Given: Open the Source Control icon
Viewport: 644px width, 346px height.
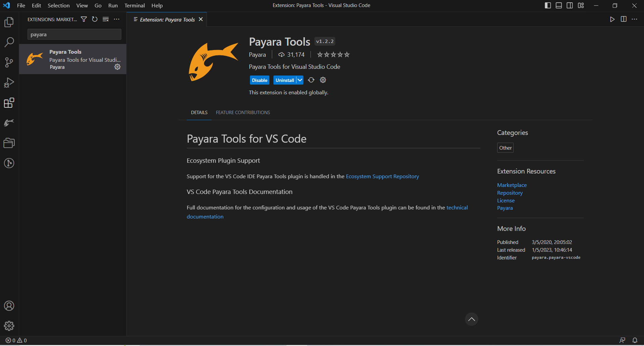Looking at the screenshot, I should tap(9, 62).
